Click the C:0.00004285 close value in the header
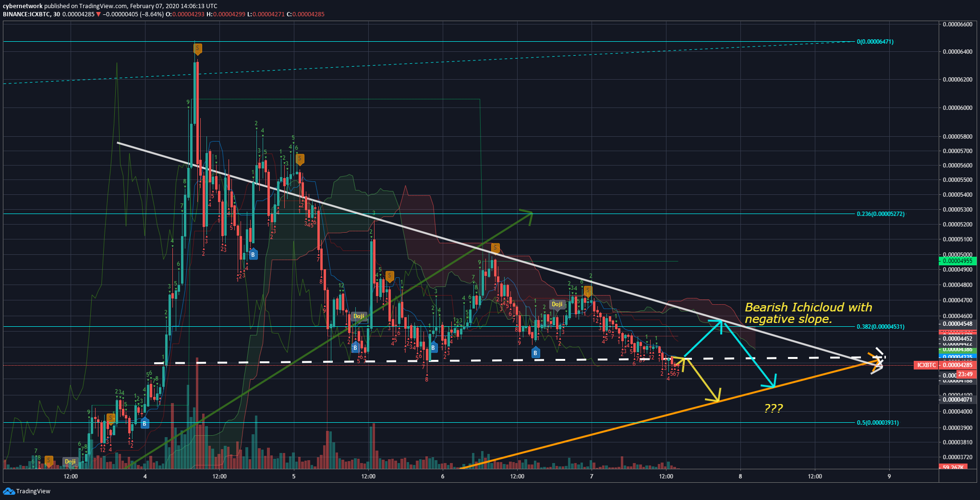 click(x=306, y=14)
